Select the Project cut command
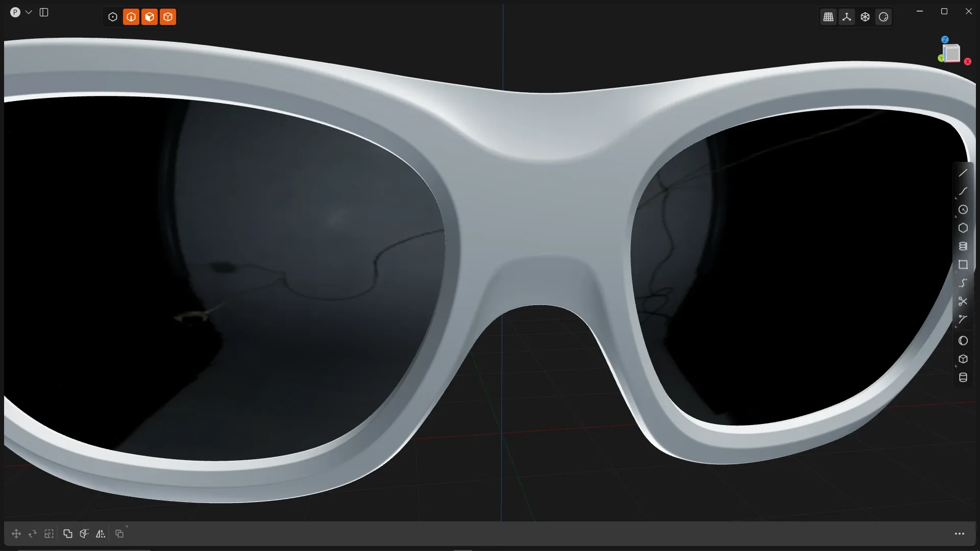Viewport: 980px width, 551px height. coord(84,534)
